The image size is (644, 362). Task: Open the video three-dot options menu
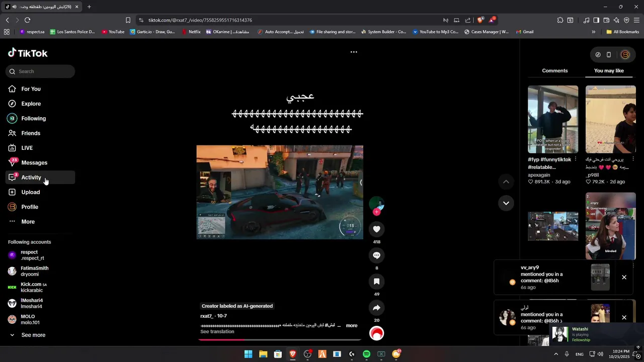click(354, 52)
